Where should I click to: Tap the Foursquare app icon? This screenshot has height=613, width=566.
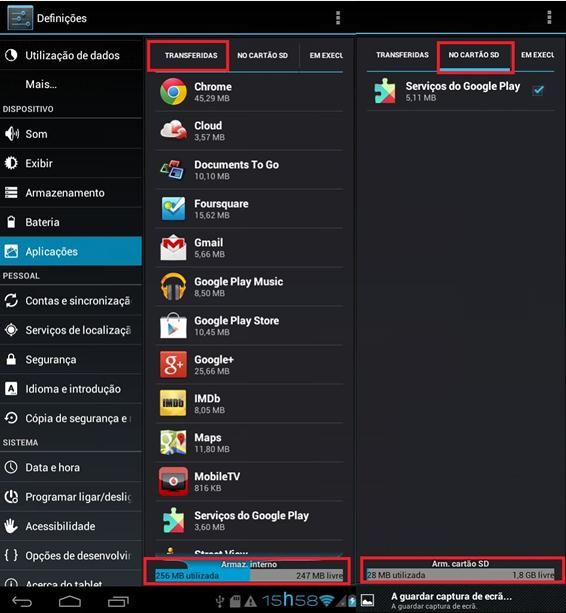tap(173, 208)
